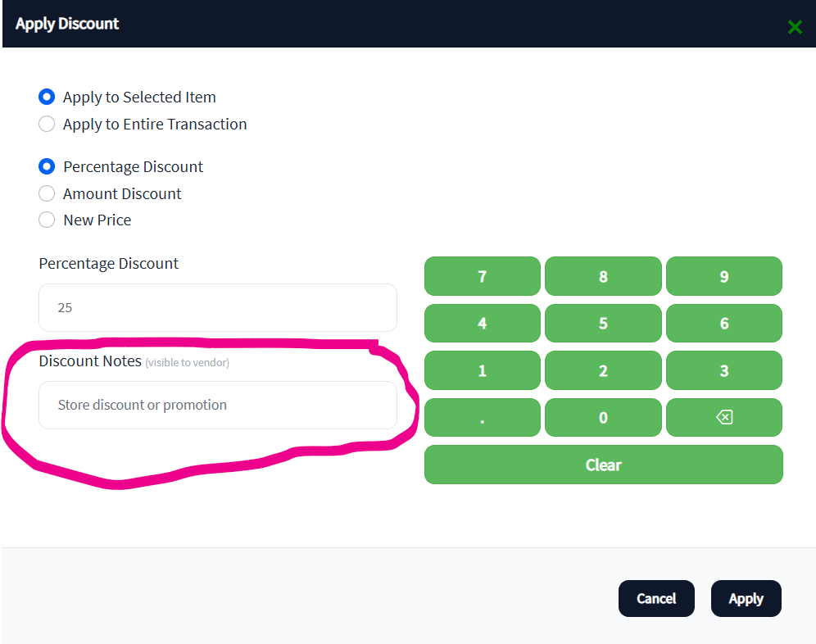Screen dimensions: 816x644
Task: Click Apply to confirm the discount
Action: tap(746, 598)
